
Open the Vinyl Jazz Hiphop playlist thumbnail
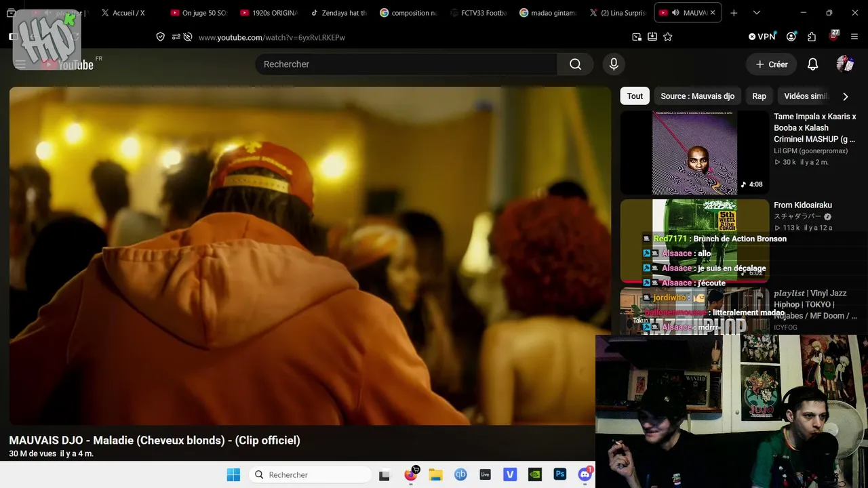coord(695,311)
